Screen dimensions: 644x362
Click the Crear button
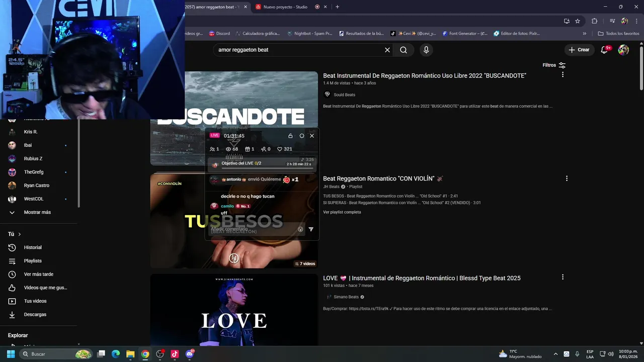tap(579, 50)
